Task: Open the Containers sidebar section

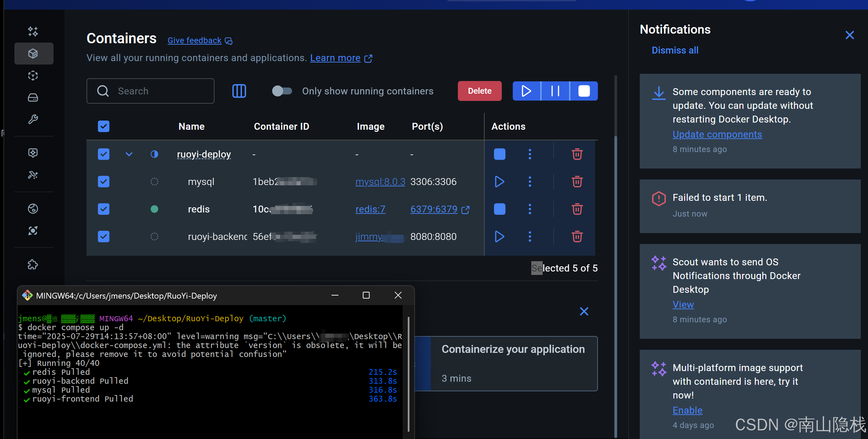Action: 34,54
